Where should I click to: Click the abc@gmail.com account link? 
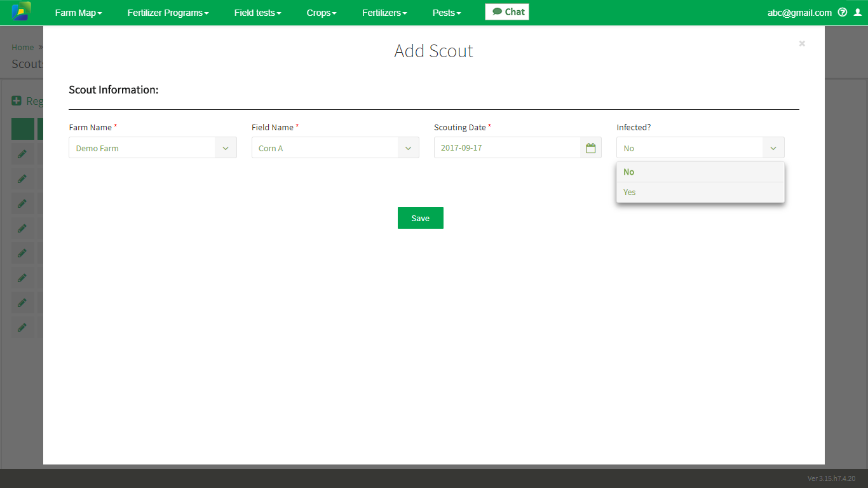[x=799, y=13]
